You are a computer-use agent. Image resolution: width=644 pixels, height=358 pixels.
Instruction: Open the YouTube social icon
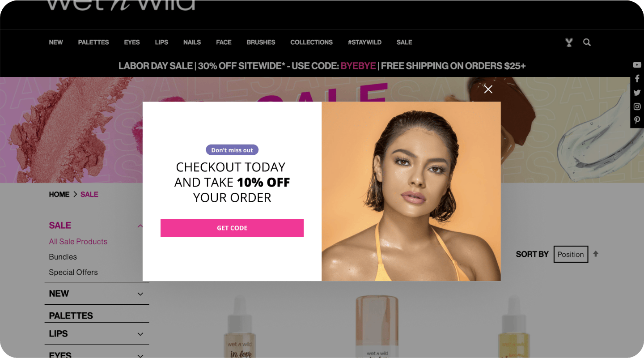coord(637,65)
